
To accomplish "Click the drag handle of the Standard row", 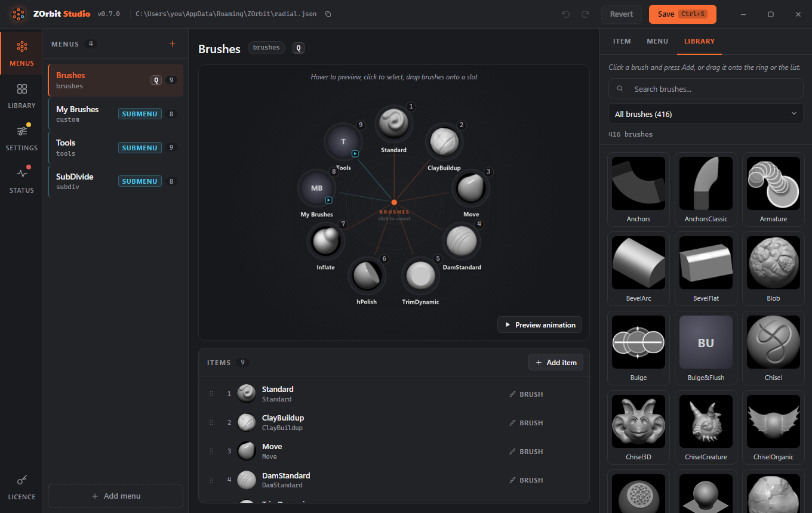I will tap(211, 394).
